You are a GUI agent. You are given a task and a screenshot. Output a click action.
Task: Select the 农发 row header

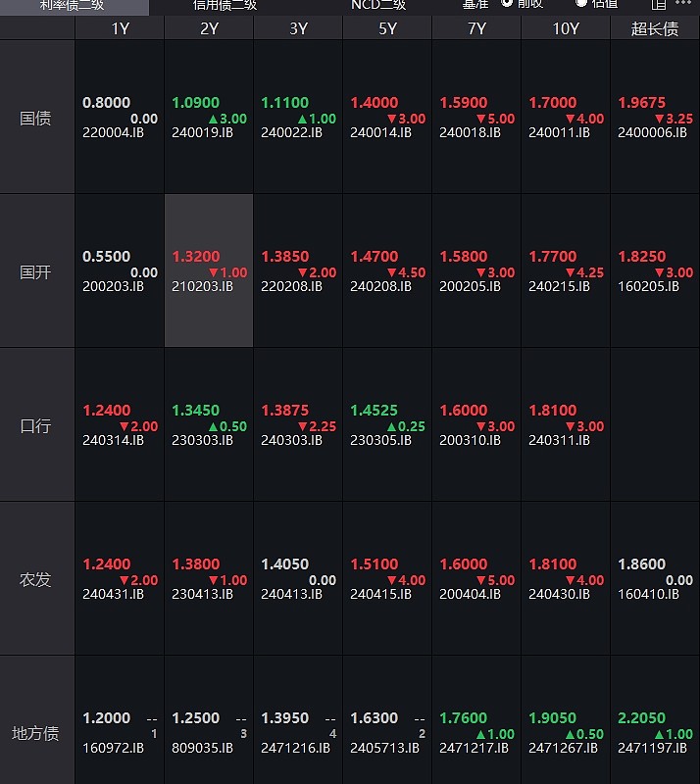pyautogui.click(x=36, y=579)
